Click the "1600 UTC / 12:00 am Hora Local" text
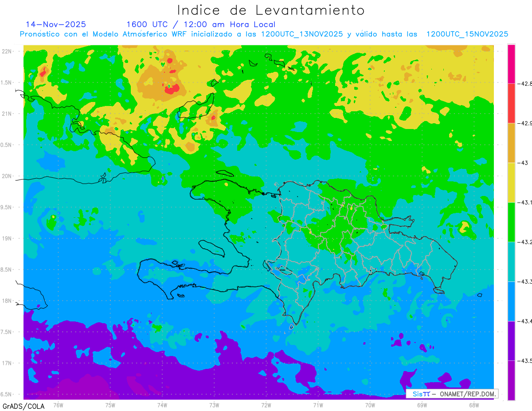The width and height of the screenshot is (532, 411). point(201,24)
